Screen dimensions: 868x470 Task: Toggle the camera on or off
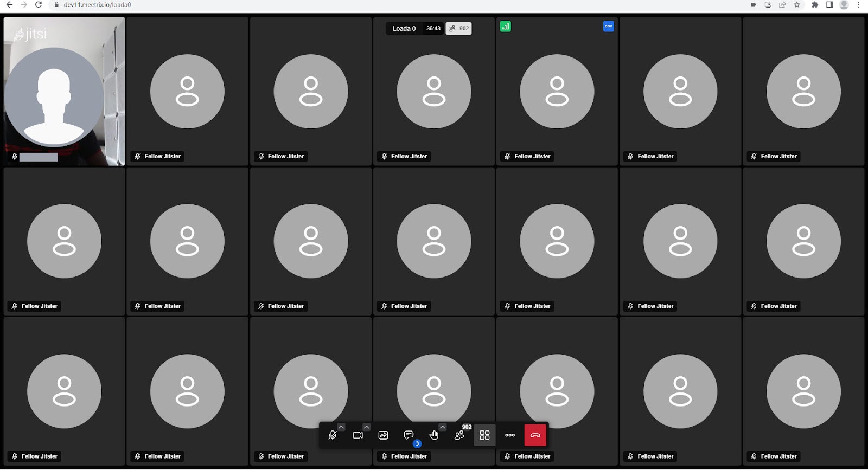pyautogui.click(x=358, y=435)
